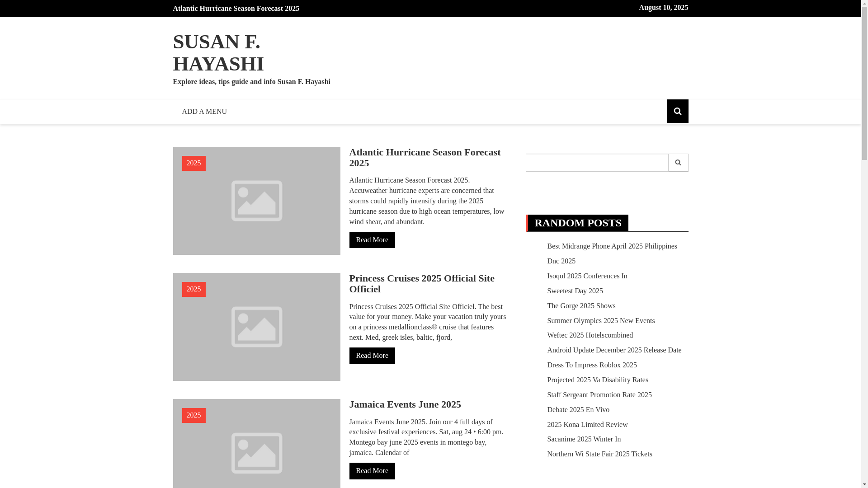Open Staff Sergeant Promotion Rate 2025 link
This screenshot has height=488, width=868.
point(599,395)
